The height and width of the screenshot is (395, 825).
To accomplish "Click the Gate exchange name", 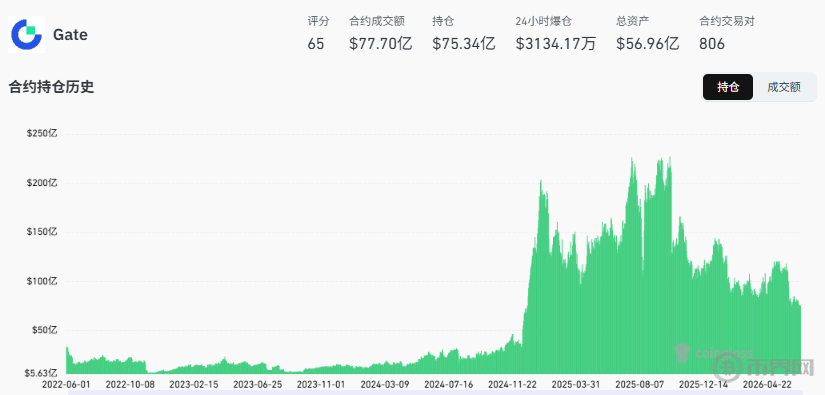I will 70,35.
